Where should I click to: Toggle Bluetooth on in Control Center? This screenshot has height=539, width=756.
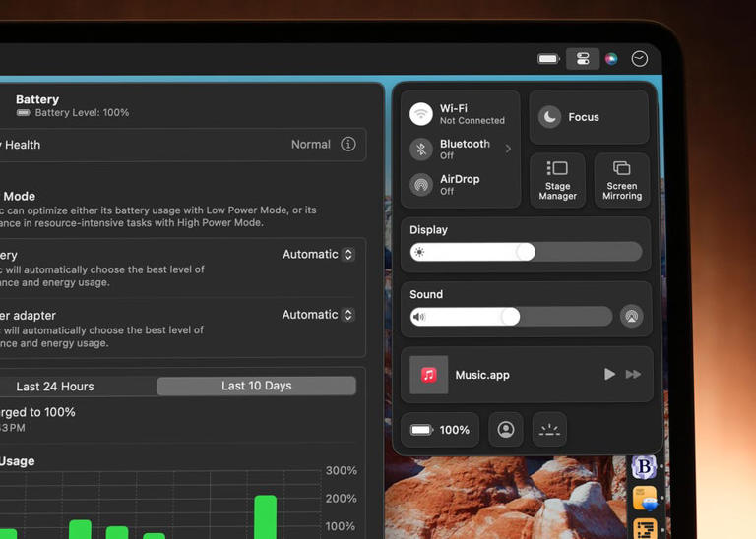click(x=421, y=150)
